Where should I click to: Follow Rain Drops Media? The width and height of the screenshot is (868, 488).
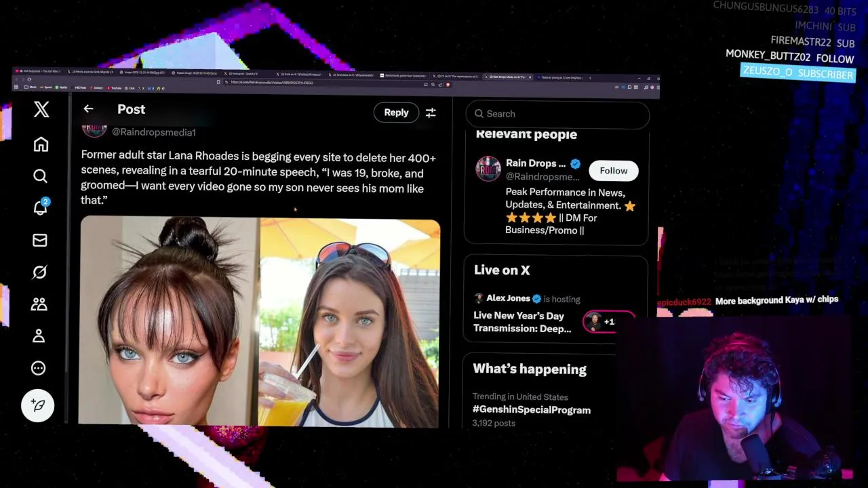[614, 171]
